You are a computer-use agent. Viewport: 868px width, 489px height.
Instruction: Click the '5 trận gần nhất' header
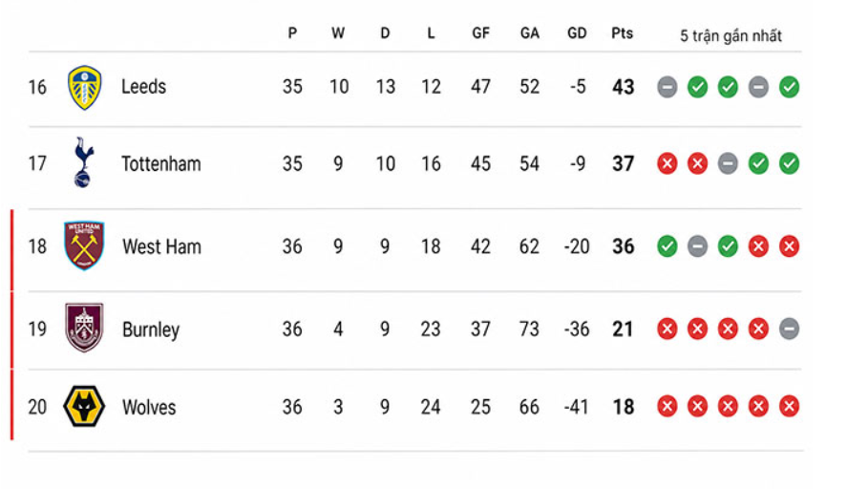(x=730, y=36)
